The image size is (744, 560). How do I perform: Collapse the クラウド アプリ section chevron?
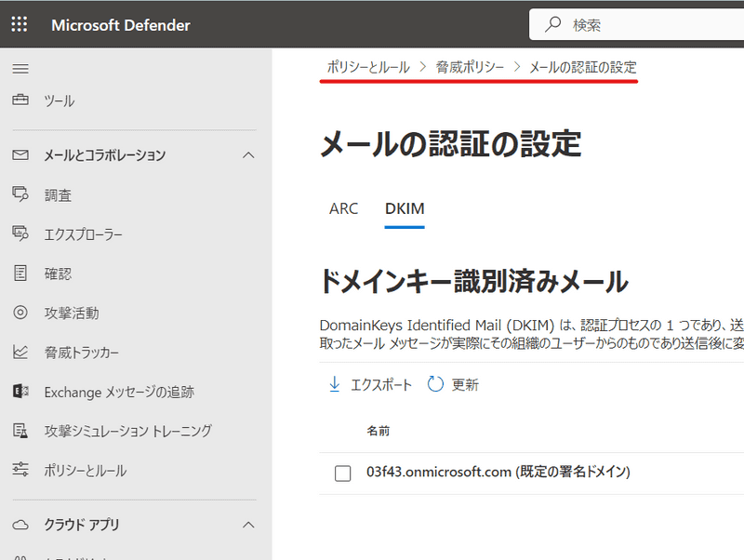(248, 525)
